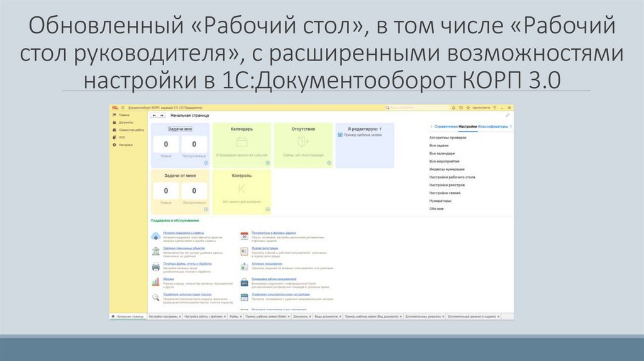Click the round arrow in Отсутствия widget
This screenshot has width=644, height=361.
pos(330,163)
